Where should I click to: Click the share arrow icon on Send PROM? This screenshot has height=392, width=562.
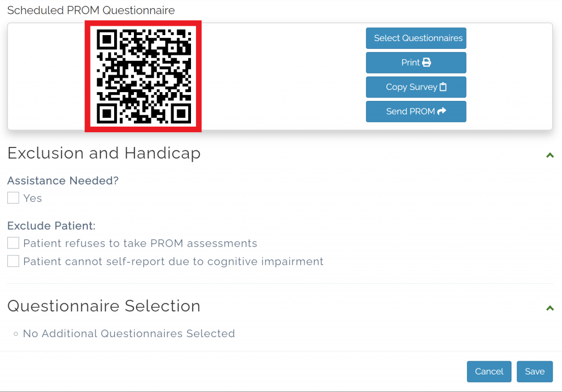(442, 111)
